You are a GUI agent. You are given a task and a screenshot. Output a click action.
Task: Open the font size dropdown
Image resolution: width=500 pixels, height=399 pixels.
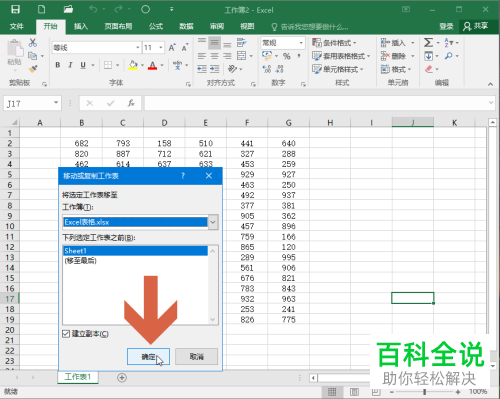tap(161, 48)
